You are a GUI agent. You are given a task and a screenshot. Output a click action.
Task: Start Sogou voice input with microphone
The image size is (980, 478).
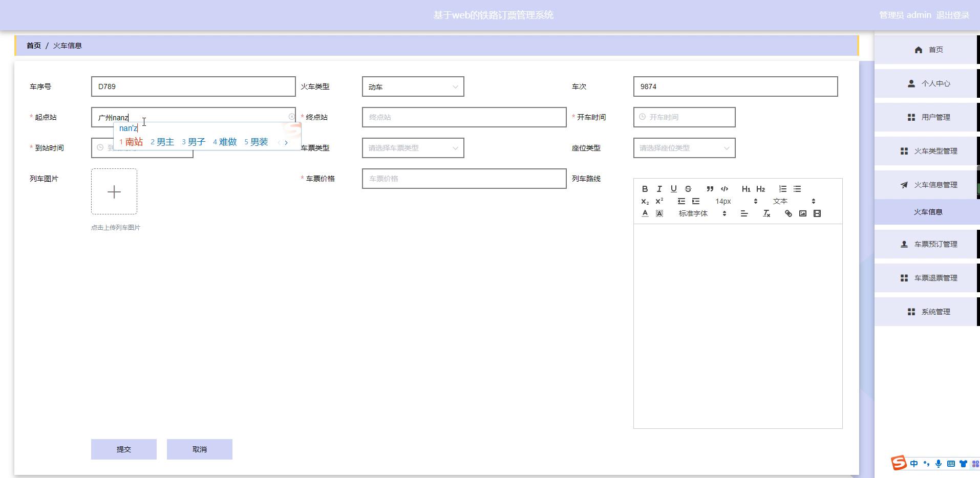(939, 464)
